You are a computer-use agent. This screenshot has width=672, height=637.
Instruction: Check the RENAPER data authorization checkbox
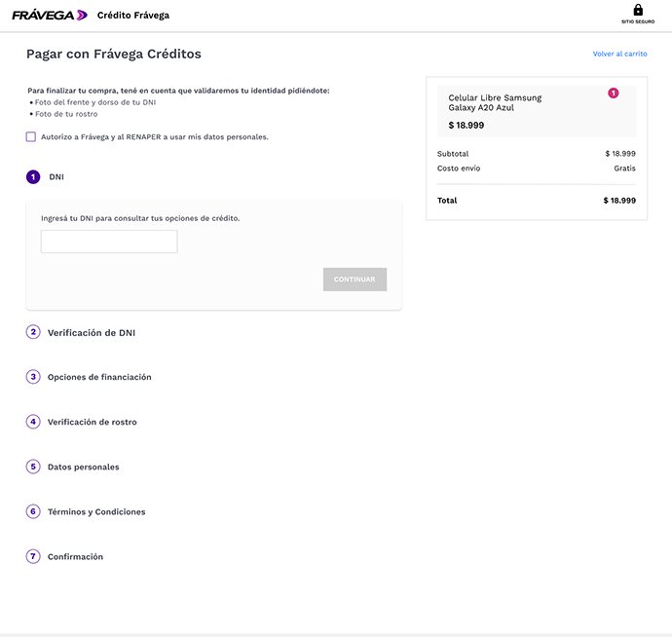31,136
